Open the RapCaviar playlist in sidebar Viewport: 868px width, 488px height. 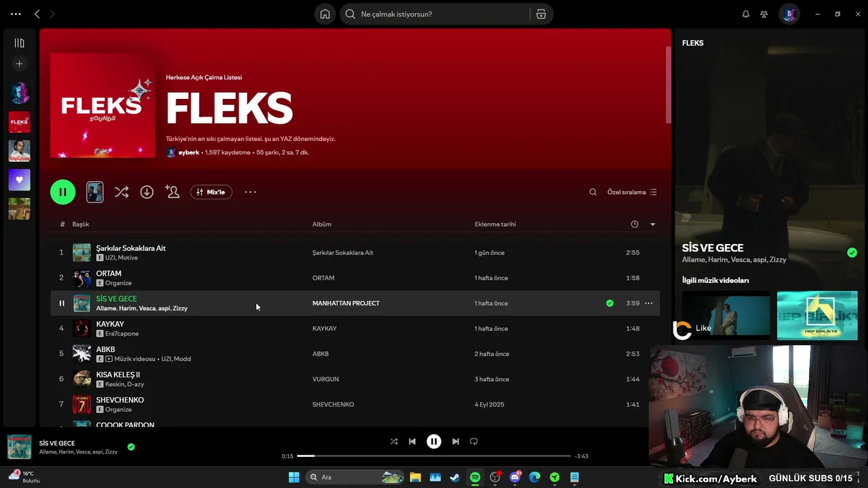tap(19, 150)
